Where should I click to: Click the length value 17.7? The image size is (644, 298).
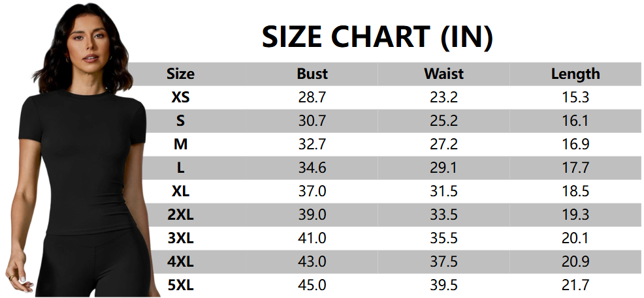tap(575, 168)
